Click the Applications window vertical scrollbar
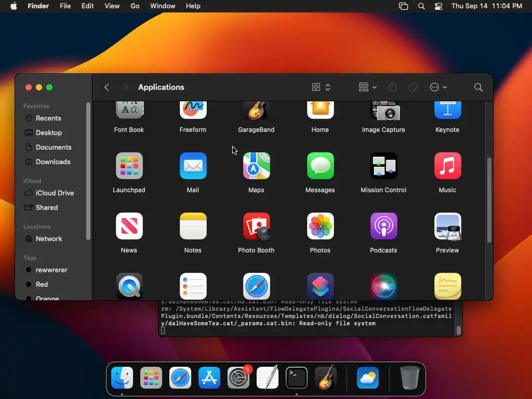This screenshot has width=532, height=399. click(489, 200)
